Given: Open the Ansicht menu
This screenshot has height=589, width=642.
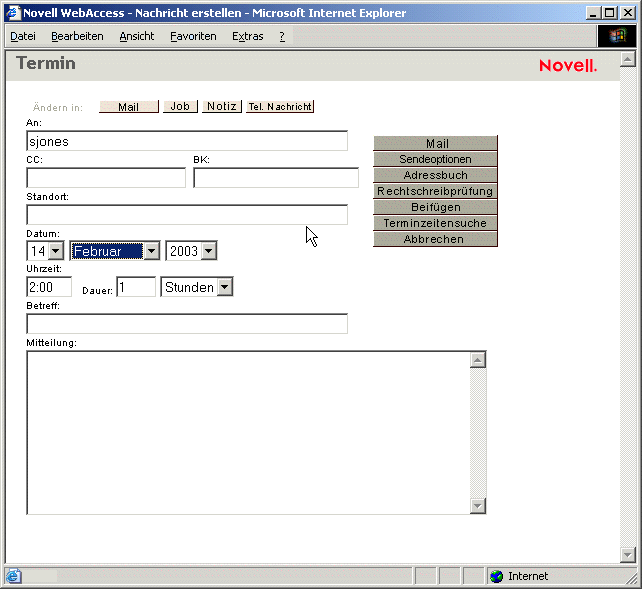Looking at the screenshot, I should (137, 36).
